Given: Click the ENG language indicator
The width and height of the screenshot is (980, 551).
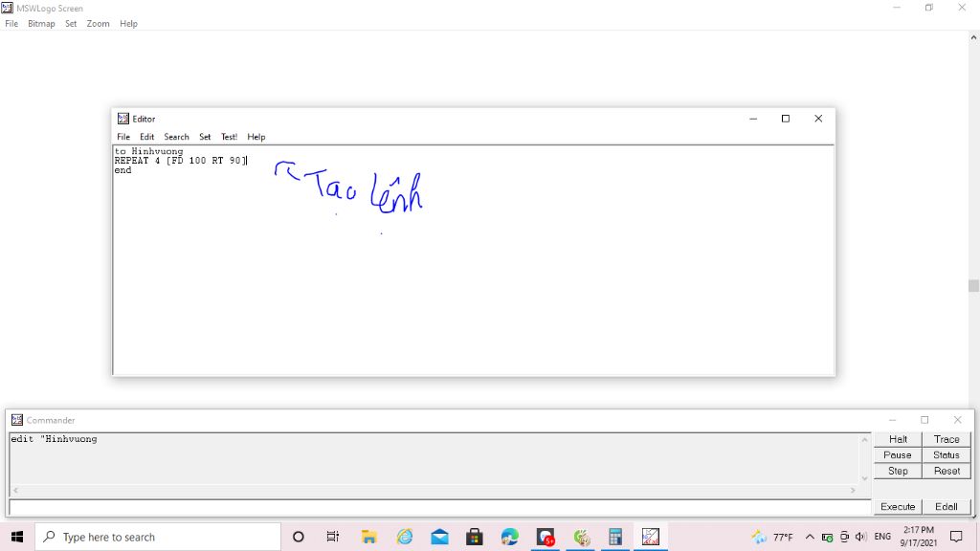Looking at the screenshot, I should (x=882, y=537).
